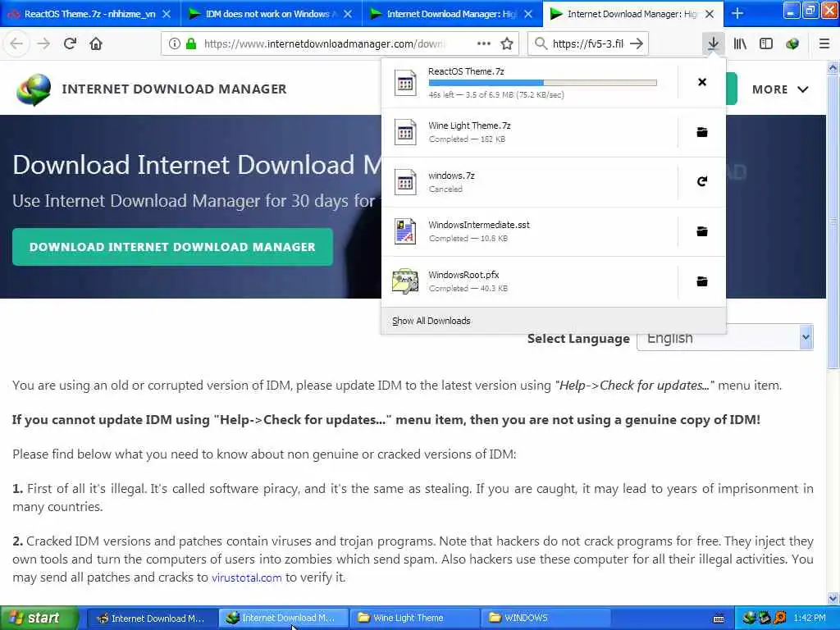Open containing folder for WindowsRoot.pfx
Viewport: 840px width, 630px height.
[x=702, y=281]
